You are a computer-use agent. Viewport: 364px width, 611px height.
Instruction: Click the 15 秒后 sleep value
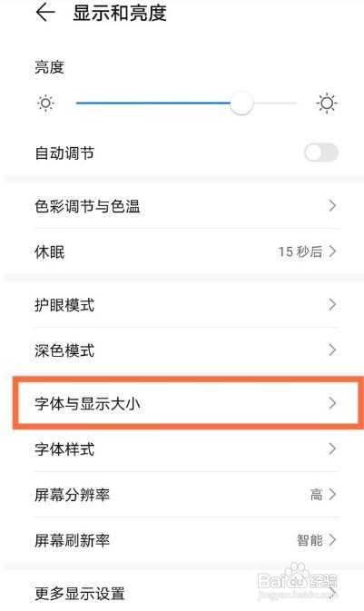click(300, 251)
